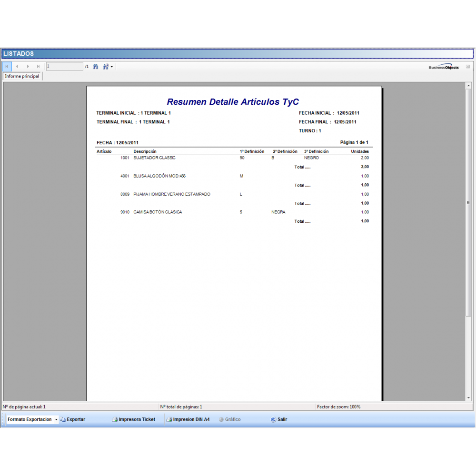Click TERMINAL INICIAL : 1 TERMINAL 1 text
The height and width of the screenshot is (476, 476).
click(x=134, y=113)
